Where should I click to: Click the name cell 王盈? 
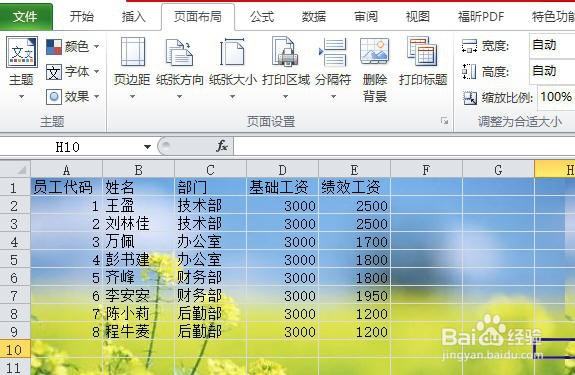click(x=138, y=205)
